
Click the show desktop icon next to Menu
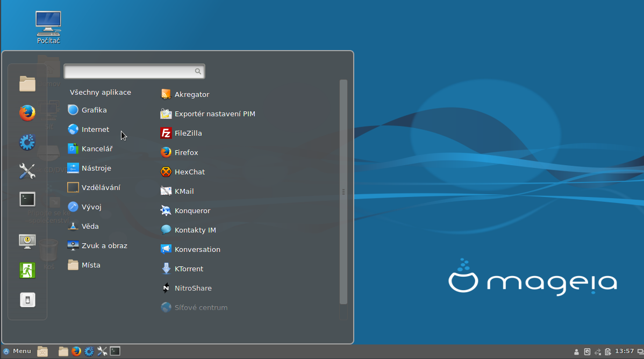click(x=42, y=351)
